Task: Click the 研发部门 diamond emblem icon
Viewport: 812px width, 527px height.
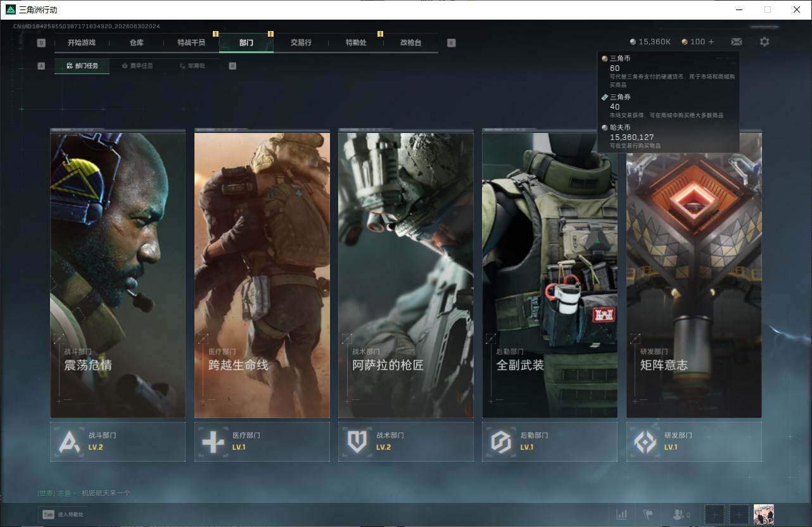Action: pyautogui.click(x=645, y=441)
